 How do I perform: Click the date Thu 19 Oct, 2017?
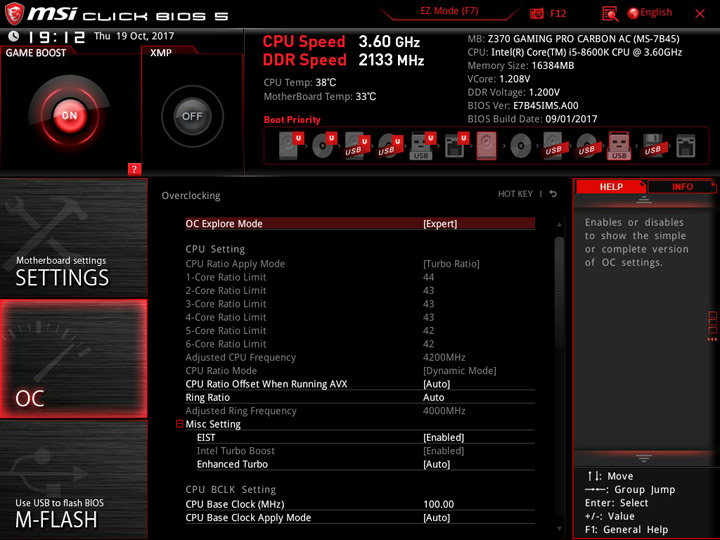point(134,36)
